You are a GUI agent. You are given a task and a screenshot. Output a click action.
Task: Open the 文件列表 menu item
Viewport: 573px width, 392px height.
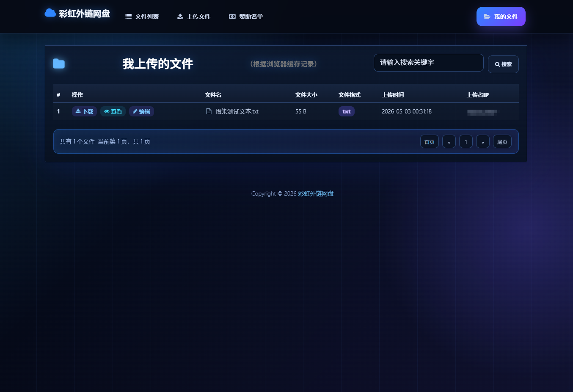click(142, 17)
